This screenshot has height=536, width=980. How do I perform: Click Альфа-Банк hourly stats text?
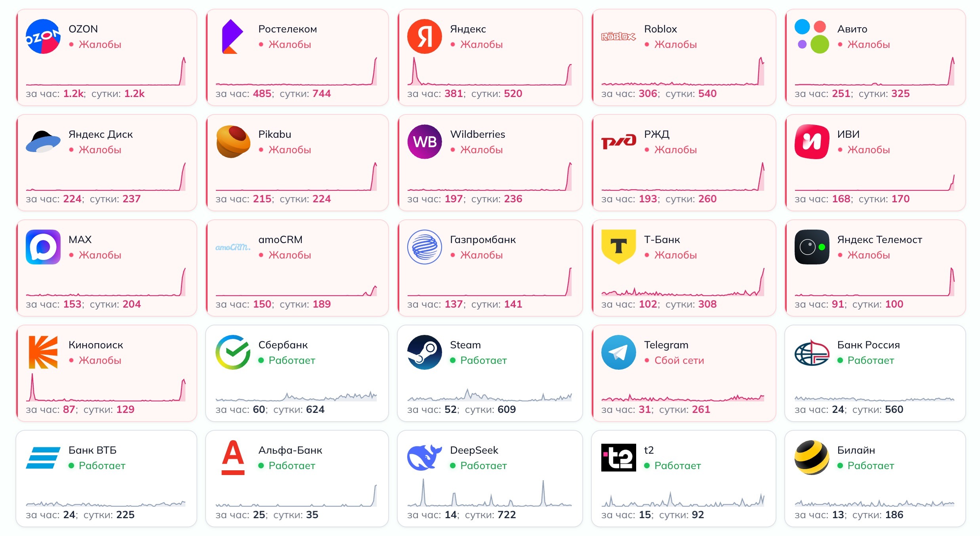coord(267,515)
